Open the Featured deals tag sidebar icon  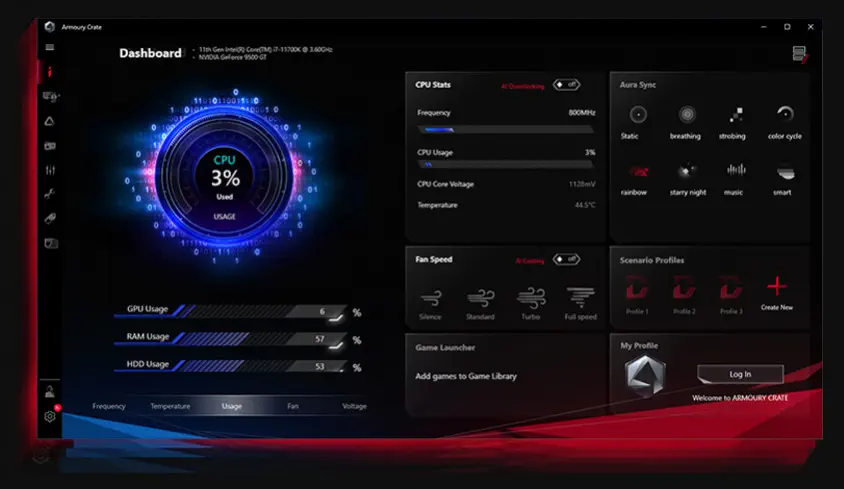[50, 218]
